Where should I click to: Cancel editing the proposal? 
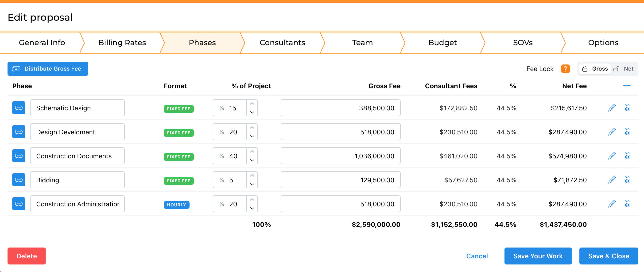[x=477, y=256]
